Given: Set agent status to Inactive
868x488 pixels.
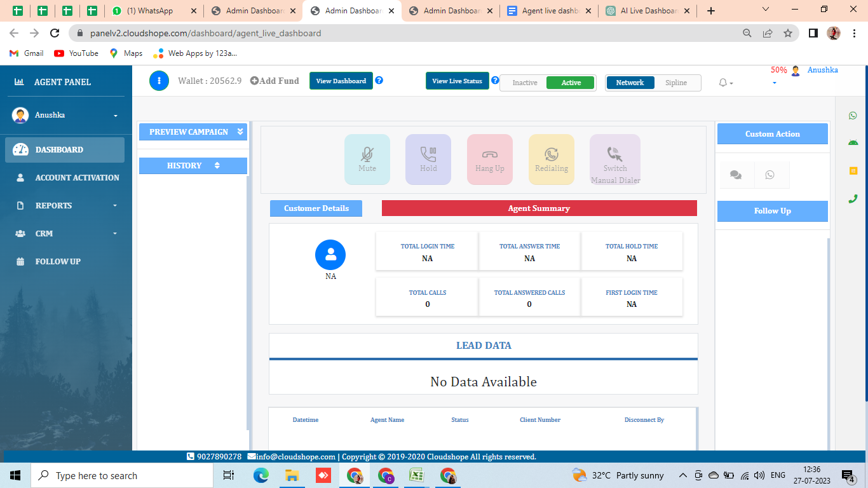Looking at the screenshot, I should point(524,83).
